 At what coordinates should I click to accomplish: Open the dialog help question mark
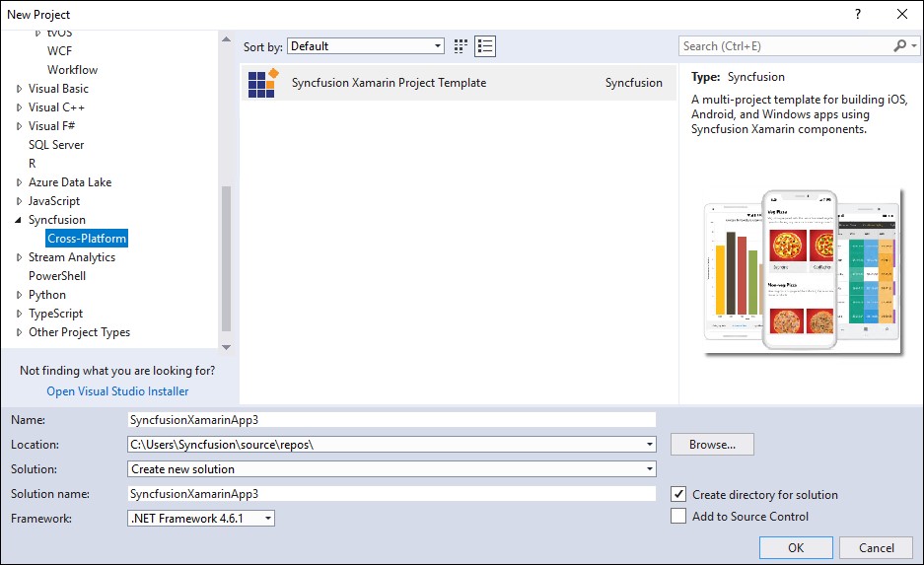point(857,14)
